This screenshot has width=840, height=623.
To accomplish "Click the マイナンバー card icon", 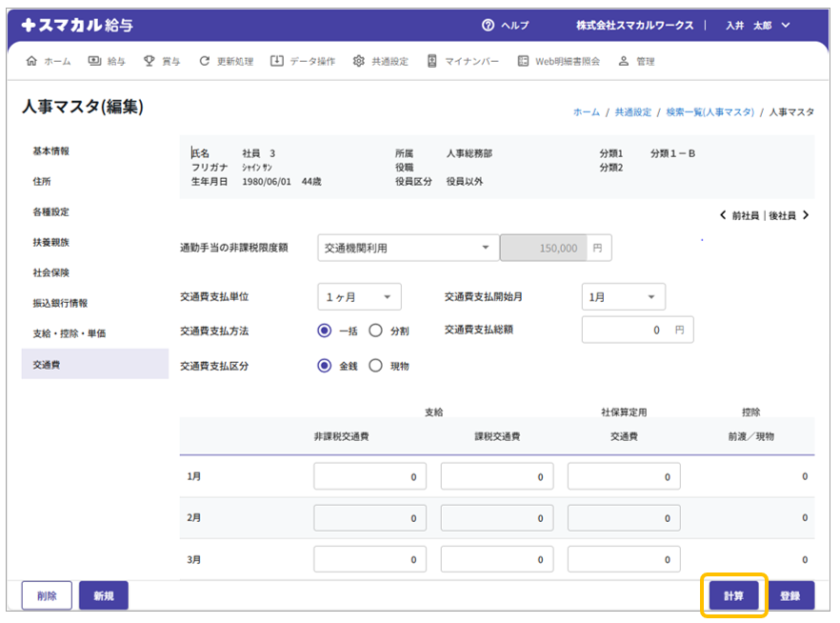I will coord(432,61).
